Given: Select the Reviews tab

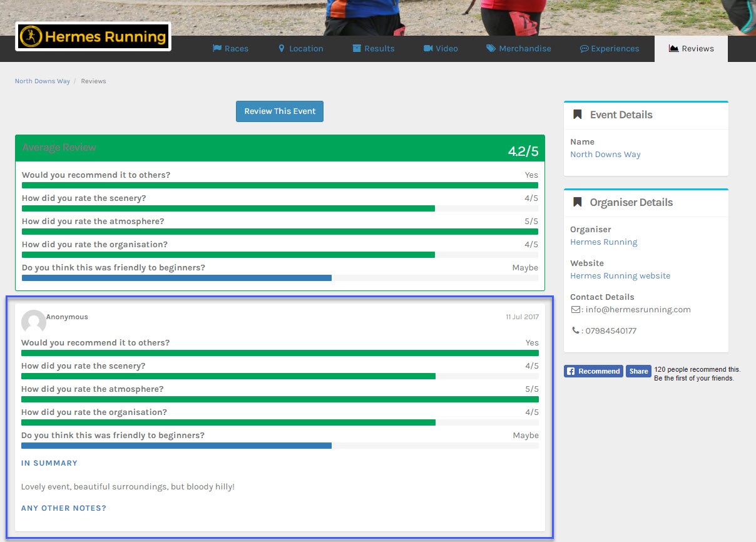Looking at the screenshot, I should click(x=692, y=48).
